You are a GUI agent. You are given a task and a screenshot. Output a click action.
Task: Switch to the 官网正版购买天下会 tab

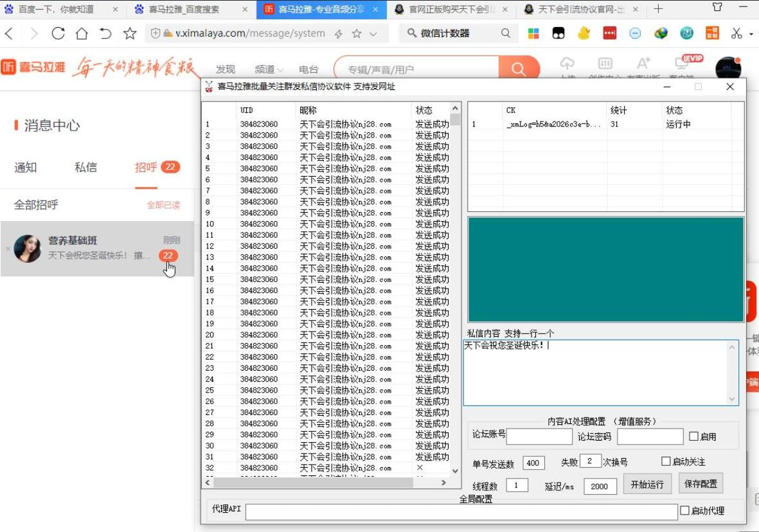click(x=450, y=9)
